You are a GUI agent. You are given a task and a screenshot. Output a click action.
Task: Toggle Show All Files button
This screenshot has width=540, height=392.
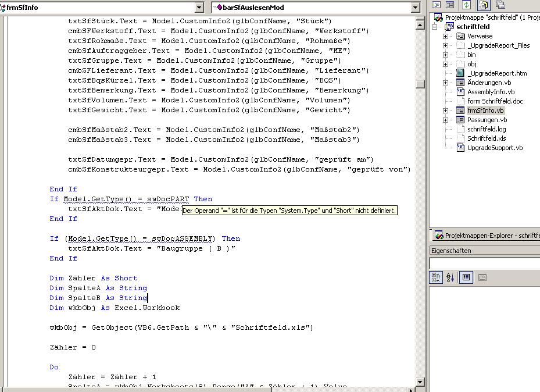(483, 5)
